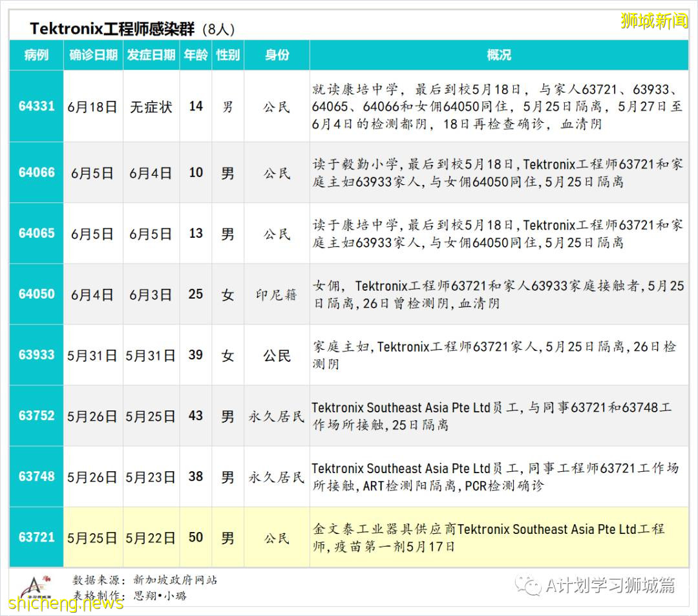Select the 性别 column header
This screenshot has width=698, height=616.
click(227, 55)
